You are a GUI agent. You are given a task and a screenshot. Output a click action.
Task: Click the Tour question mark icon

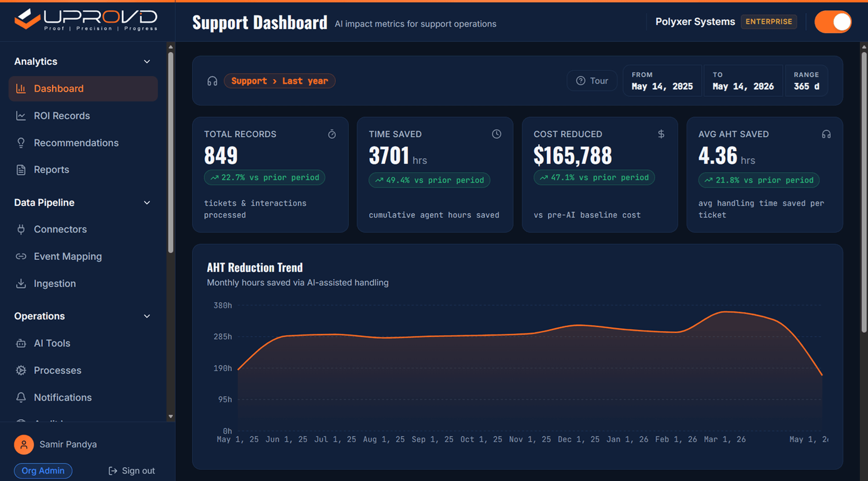point(581,81)
